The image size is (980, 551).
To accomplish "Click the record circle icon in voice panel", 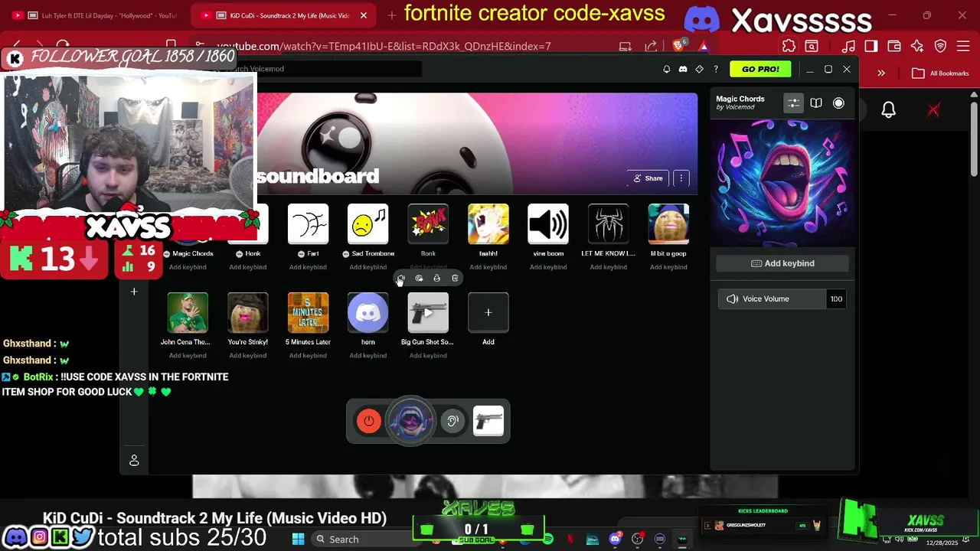I will point(838,103).
